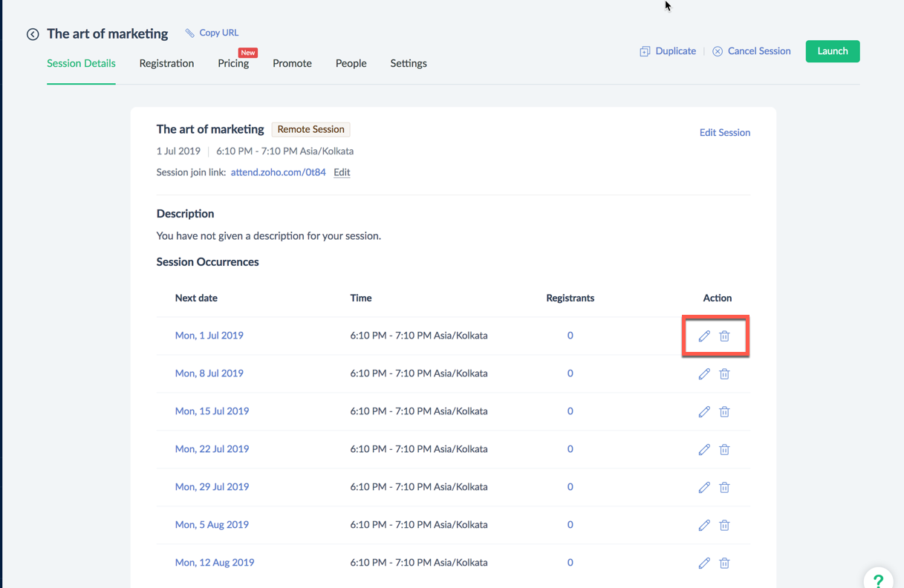The height and width of the screenshot is (588, 904).
Task: Open the Pricing tab
Action: 233,63
